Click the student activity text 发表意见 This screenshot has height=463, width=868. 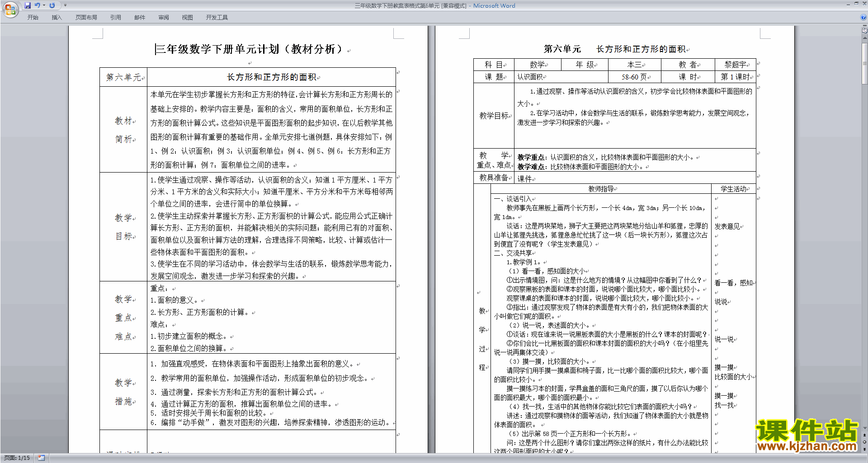[727, 226]
